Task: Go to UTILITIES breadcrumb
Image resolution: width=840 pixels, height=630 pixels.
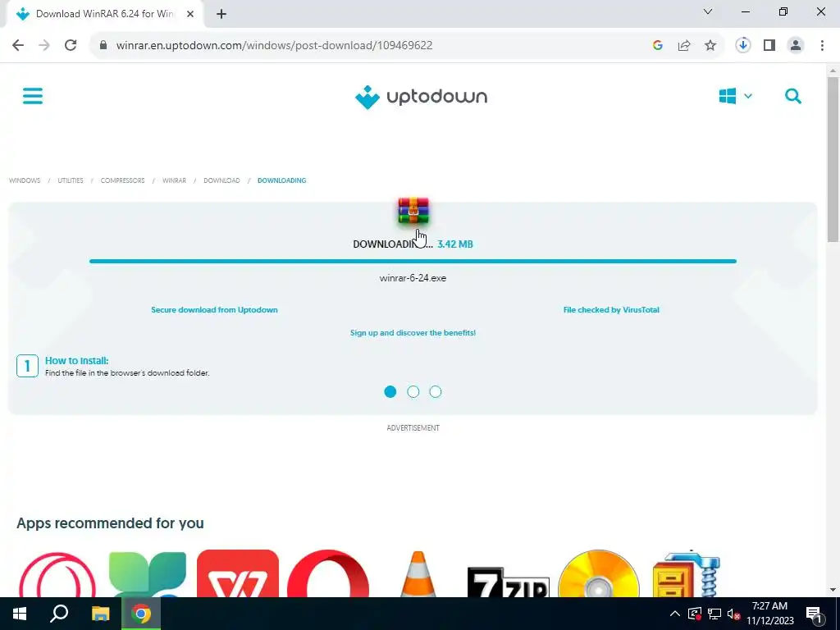Action: [71, 180]
